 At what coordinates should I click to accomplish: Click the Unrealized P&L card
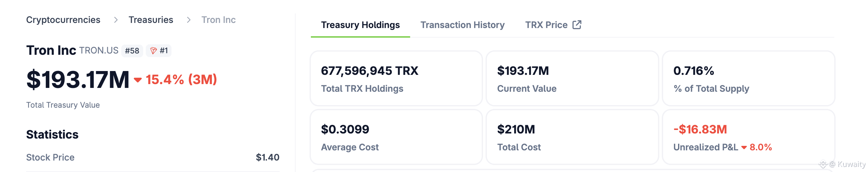click(x=748, y=137)
